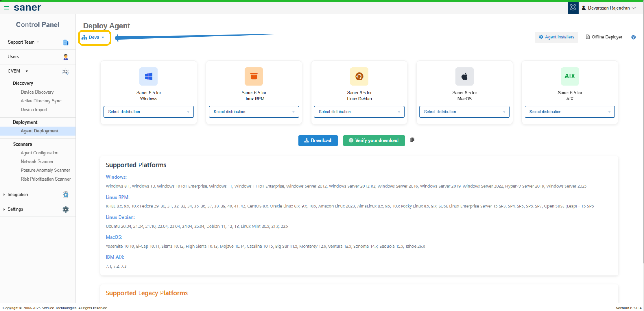Viewport: 644px width, 311px height.
Task: Open Device Import page
Action: click(34, 110)
